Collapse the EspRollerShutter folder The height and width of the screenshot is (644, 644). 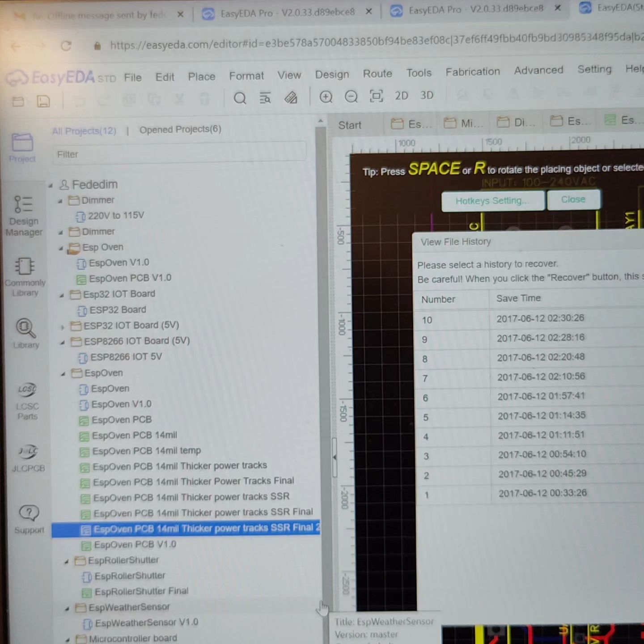click(66, 561)
